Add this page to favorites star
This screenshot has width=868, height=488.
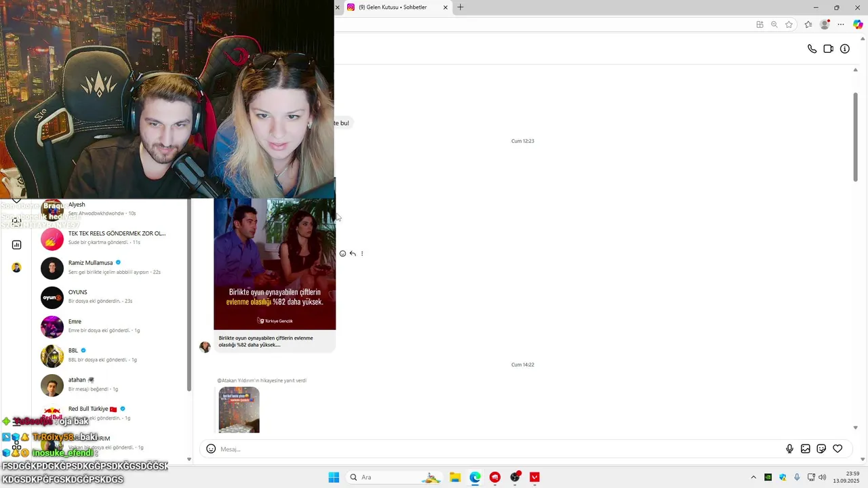tap(789, 24)
